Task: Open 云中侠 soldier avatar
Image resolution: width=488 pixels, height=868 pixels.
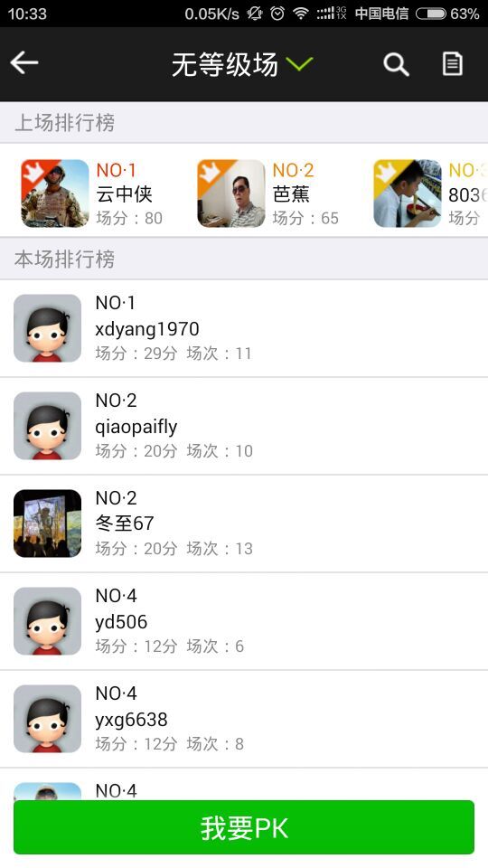Action: coord(55,193)
